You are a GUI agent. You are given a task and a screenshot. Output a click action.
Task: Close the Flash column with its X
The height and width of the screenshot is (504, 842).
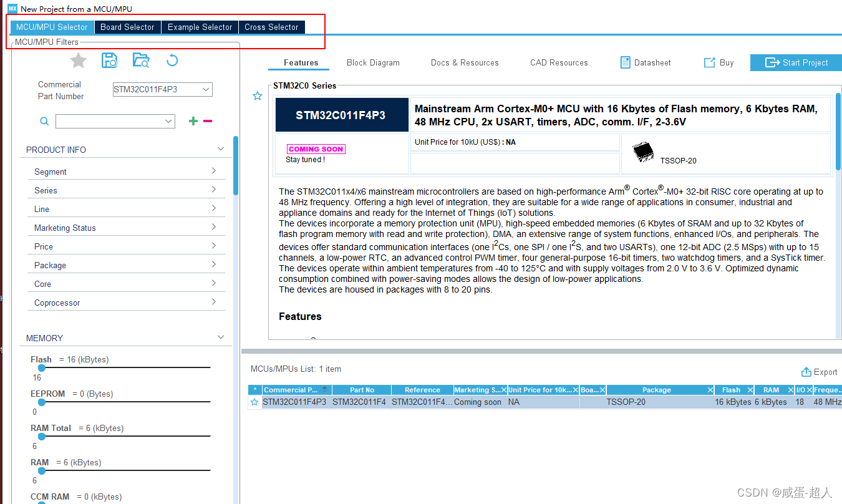[x=750, y=390]
